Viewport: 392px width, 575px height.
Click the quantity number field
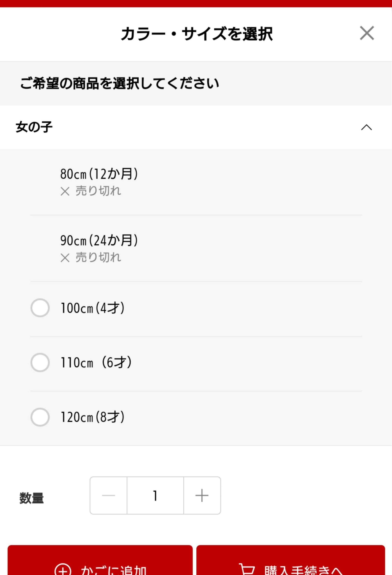(x=155, y=495)
